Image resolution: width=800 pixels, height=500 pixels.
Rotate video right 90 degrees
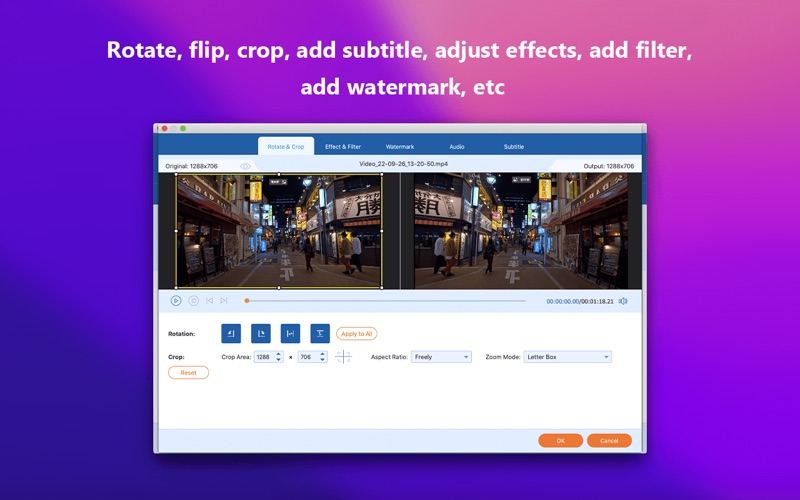[x=261, y=334]
